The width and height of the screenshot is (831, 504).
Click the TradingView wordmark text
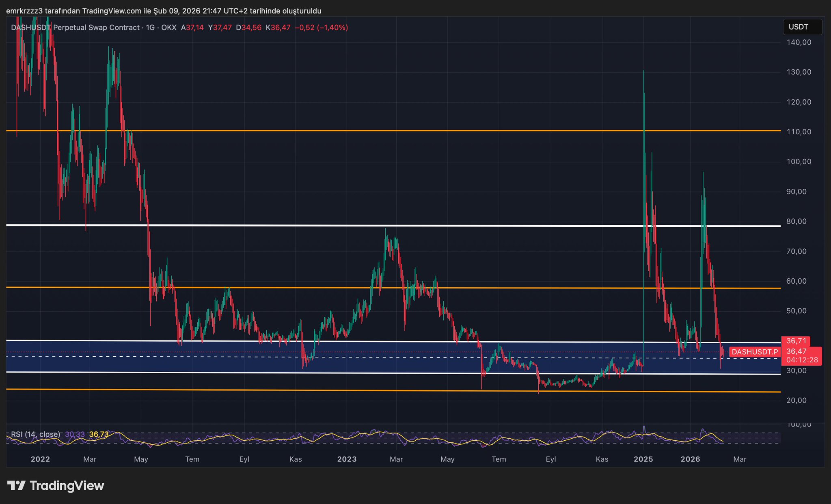click(67, 486)
